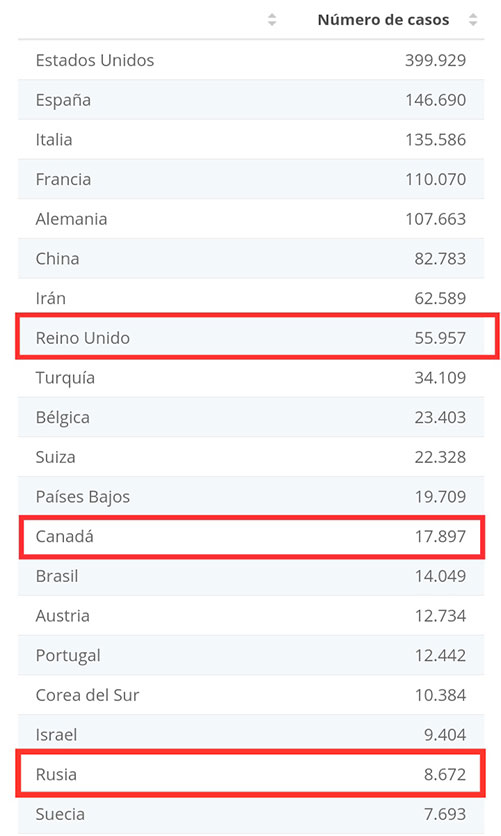Screen dimensions: 501x836
Task: Click the sort arrows of the country column
Action: [272, 20]
